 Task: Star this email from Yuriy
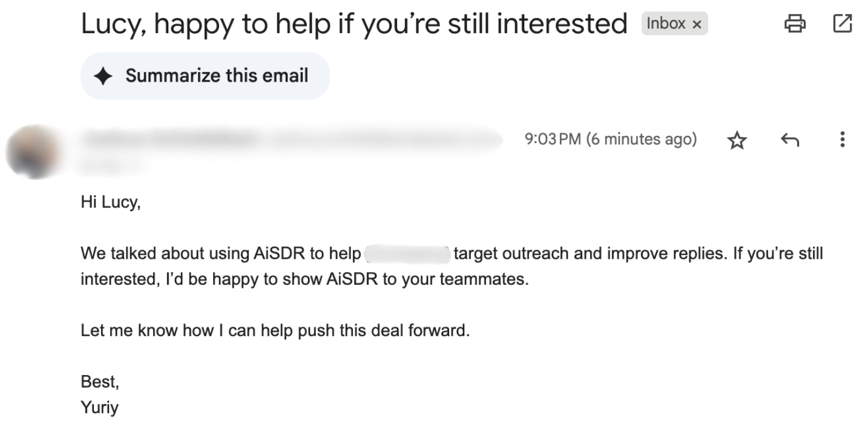click(737, 141)
